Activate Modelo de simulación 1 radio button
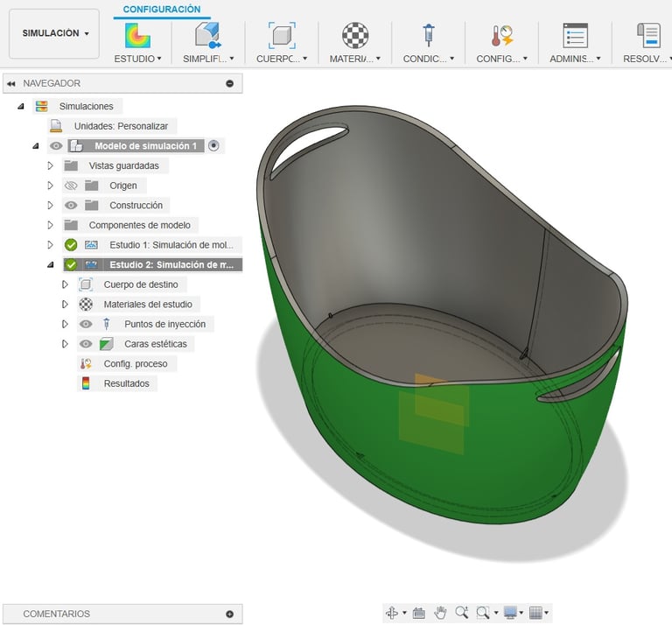The height and width of the screenshot is (625, 672). [x=213, y=145]
